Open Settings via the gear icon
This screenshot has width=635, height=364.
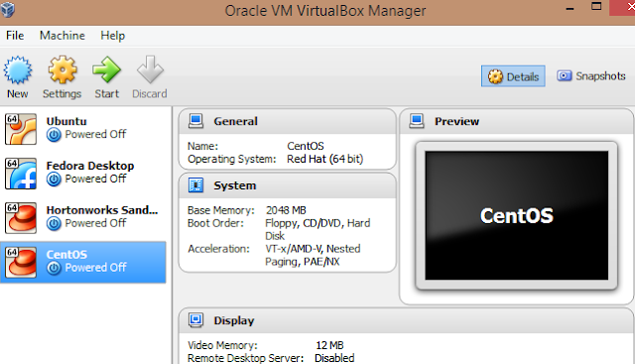pos(63,70)
